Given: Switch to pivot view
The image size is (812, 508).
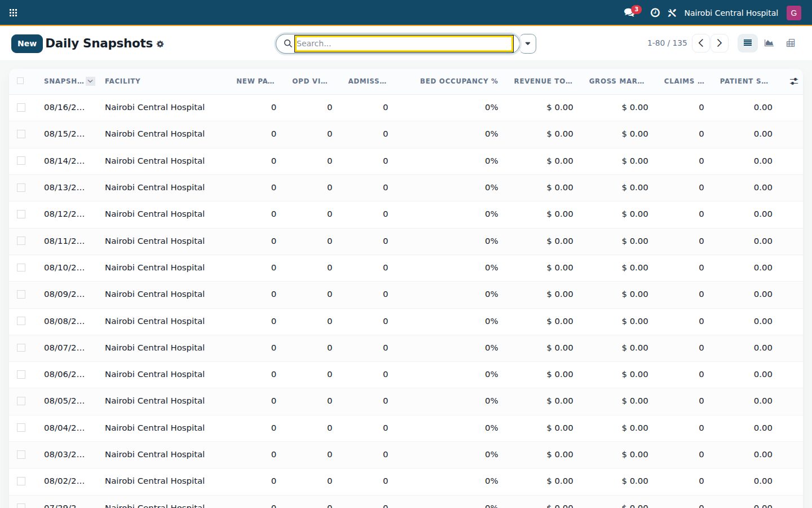Looking at the screenshot, I should [791, 43].
